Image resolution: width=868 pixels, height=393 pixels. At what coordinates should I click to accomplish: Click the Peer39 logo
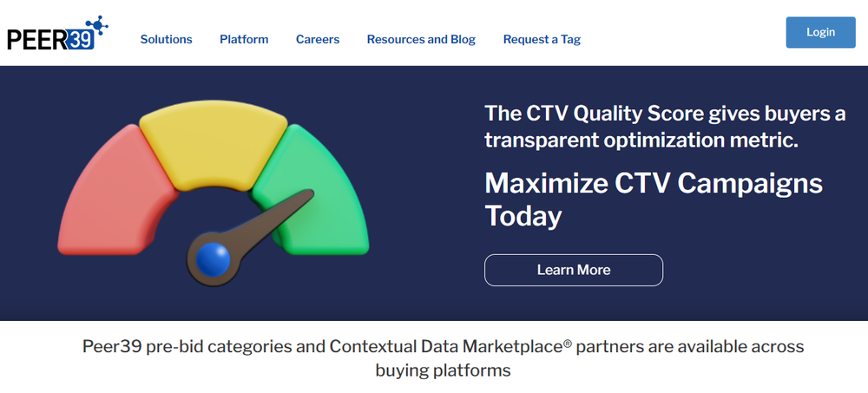57,33
